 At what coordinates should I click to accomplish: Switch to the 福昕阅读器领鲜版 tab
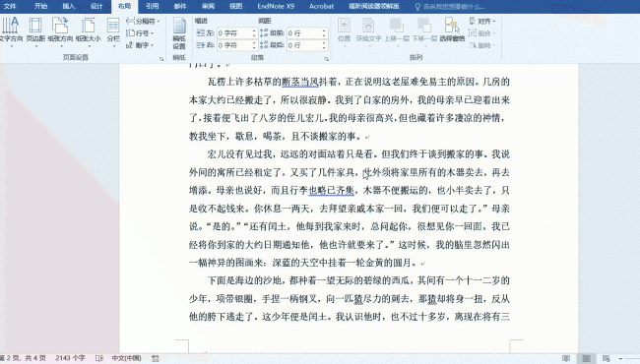pyautogui.click(x=374, y=6)
